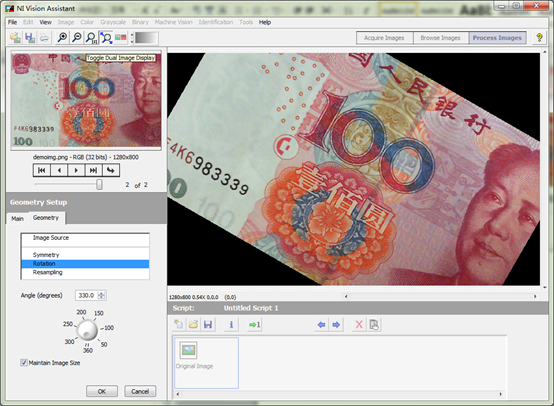Click the OK button
This screenshot has height=406, width=554.
click(x=102, y=391)
